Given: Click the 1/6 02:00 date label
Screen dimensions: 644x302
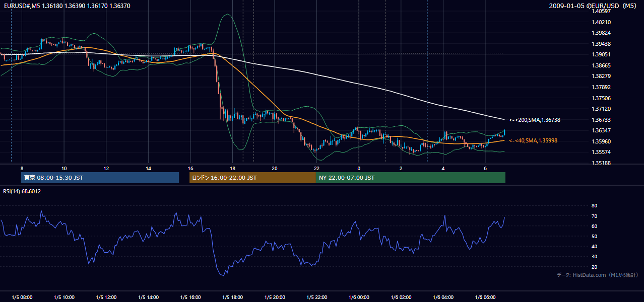Looking at the screenshot, I should click(401, 297).
